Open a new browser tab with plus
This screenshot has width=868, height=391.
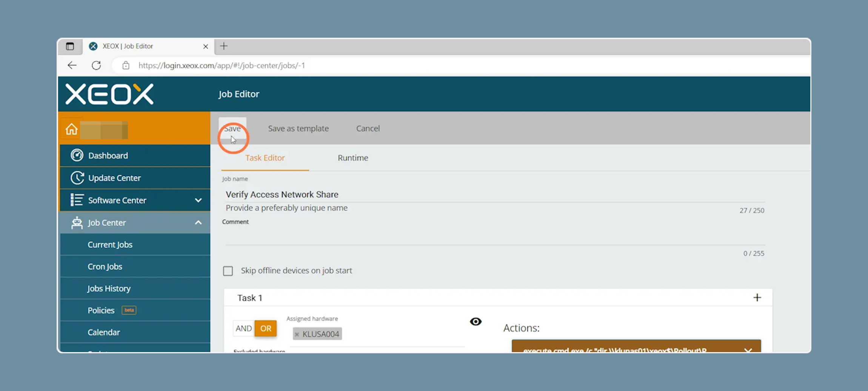pos(224,46)
